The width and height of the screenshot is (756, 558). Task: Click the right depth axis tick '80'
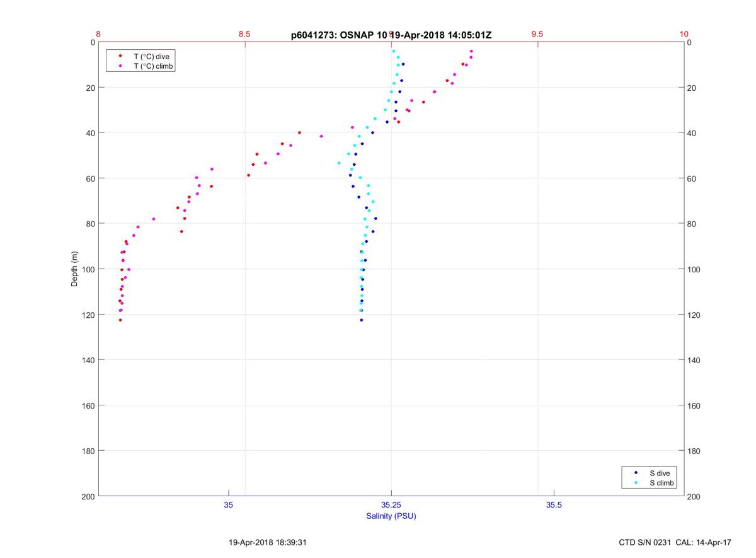click(691, 224)
